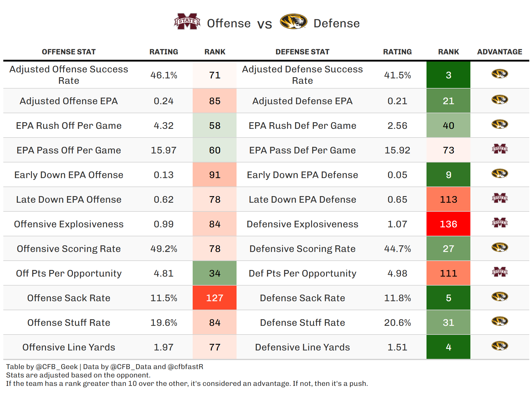Click the Defense Stuff Rate stat label
532x394 pixels.
302,323
